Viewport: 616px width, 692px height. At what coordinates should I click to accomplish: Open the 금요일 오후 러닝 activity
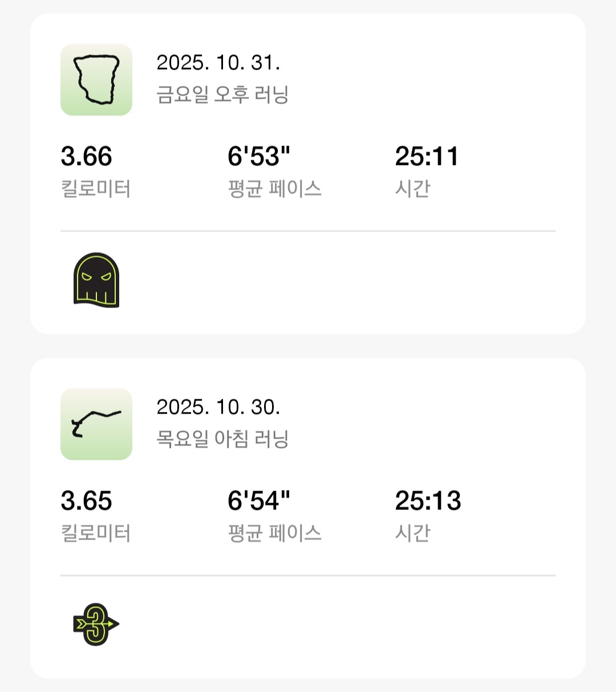pyautogui.click(x=222, y=95)
